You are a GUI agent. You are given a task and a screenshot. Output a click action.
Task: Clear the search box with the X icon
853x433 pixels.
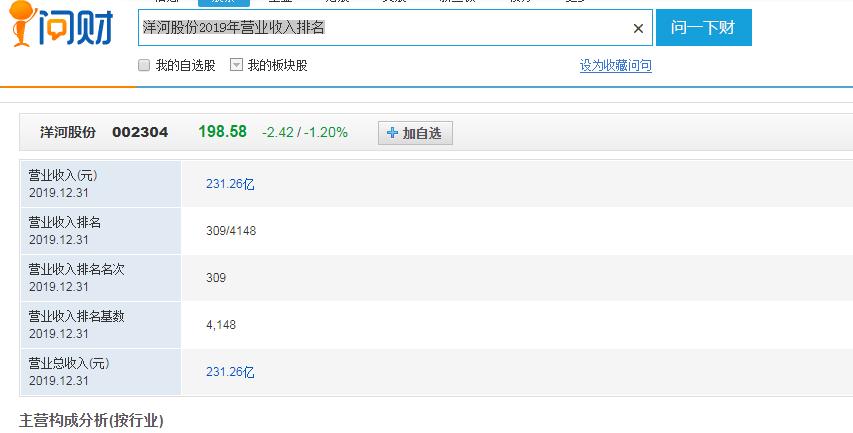[x=638, y=28]
